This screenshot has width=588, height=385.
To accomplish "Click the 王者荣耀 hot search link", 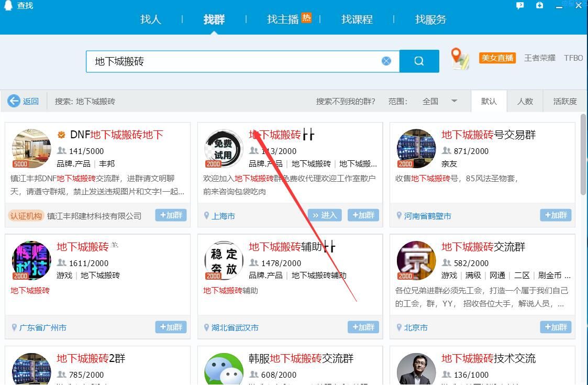I will click(x=540, y=58).
